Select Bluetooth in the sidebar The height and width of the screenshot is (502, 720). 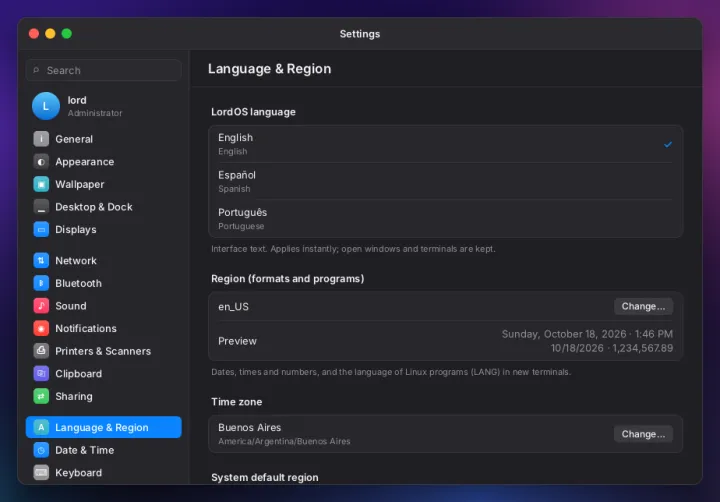[x=104, y=283]
